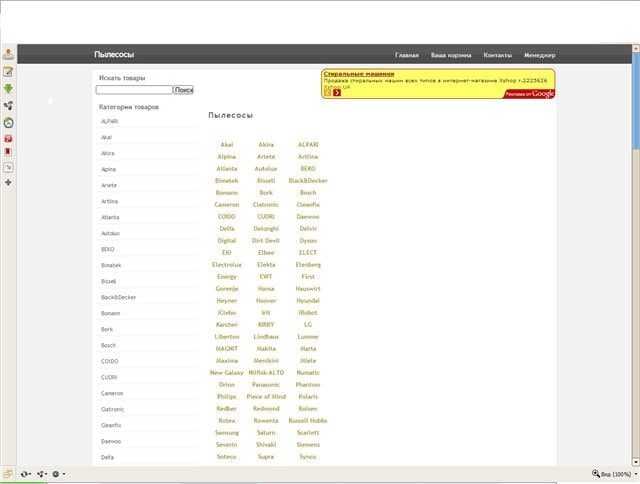Open the iRobot brand link
This screenshot has width=640, height=484.
(x=308, y=313)
